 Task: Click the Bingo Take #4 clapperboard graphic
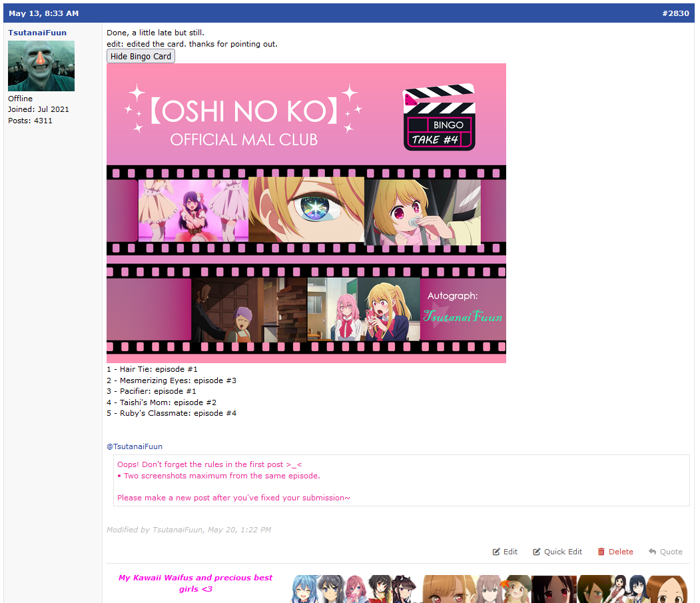pyautogui.click(x=439, y=117)
